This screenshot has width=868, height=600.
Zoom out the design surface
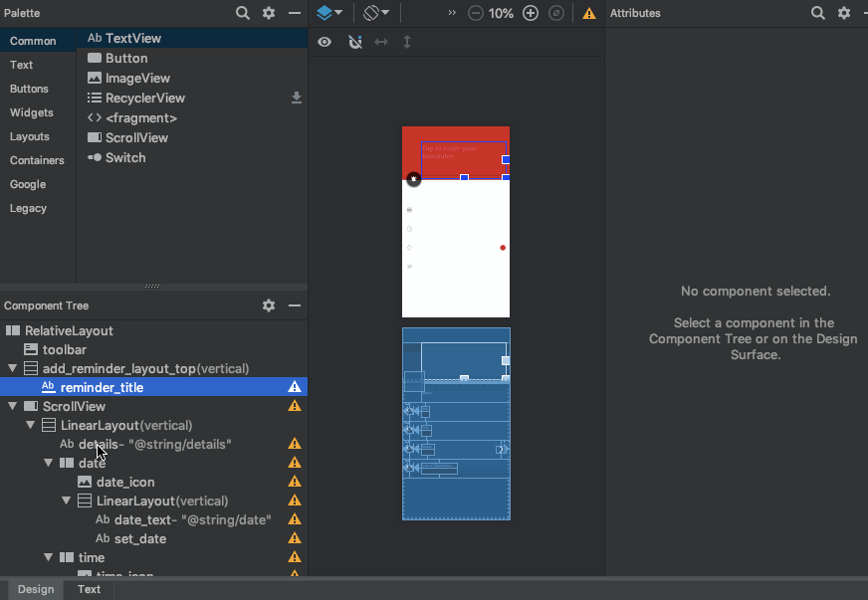coord(475,13)
